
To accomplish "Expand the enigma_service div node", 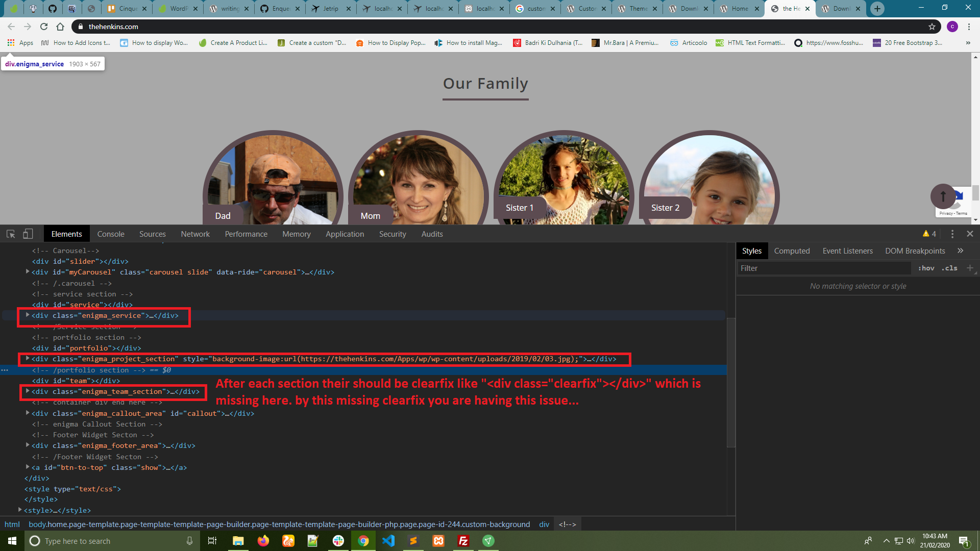I will coord(28,315).
